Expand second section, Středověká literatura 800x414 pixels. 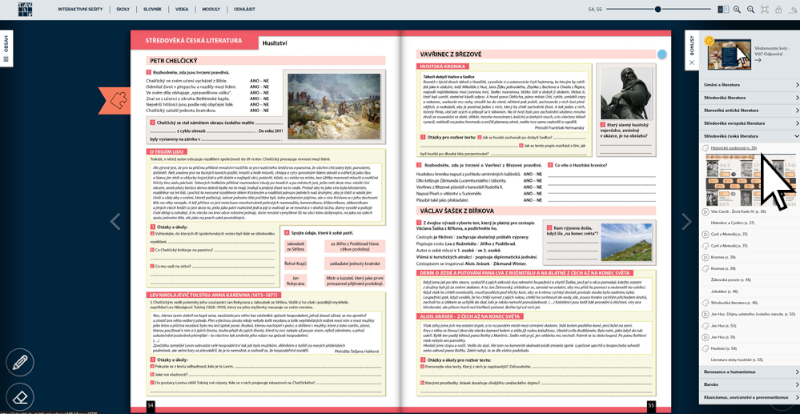pos(749,98)
